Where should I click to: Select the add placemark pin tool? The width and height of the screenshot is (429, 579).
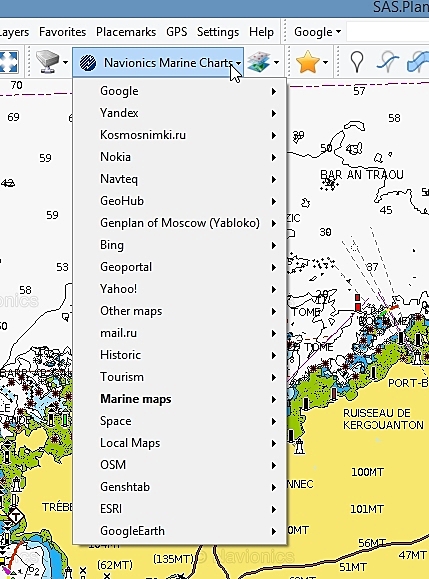(356, 62)
